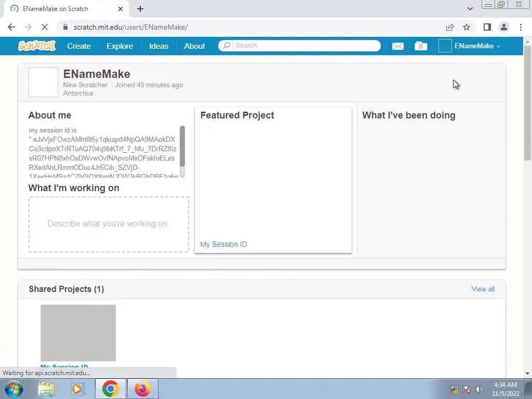Open media player taskbar icon
This screenshot has width=532, height=399.
coord(77,389)
